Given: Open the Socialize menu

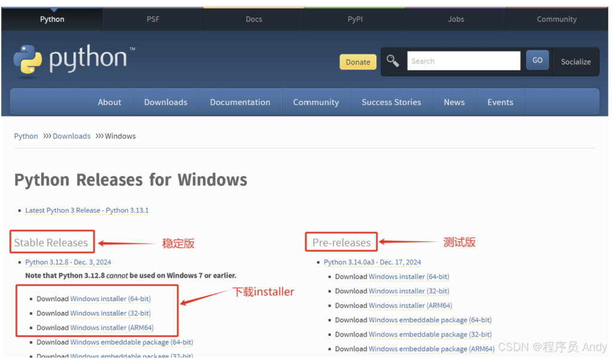Looking at the screenshot, I should point(576,62).
